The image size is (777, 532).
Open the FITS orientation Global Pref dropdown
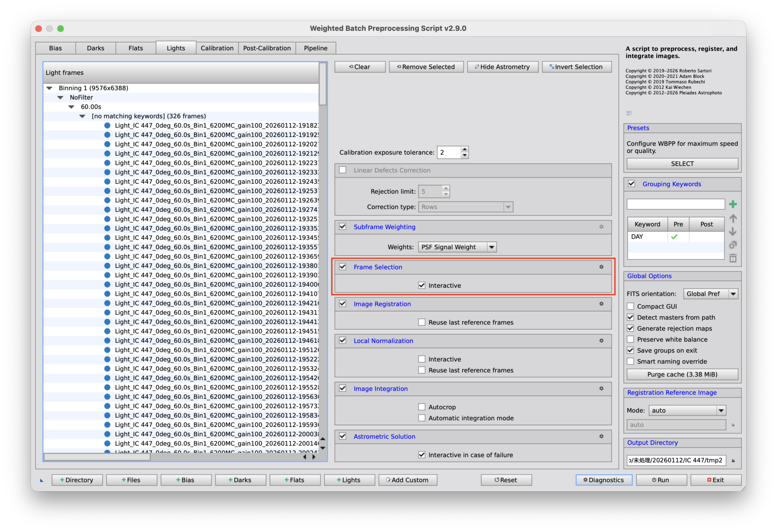[x=711, y=294]
